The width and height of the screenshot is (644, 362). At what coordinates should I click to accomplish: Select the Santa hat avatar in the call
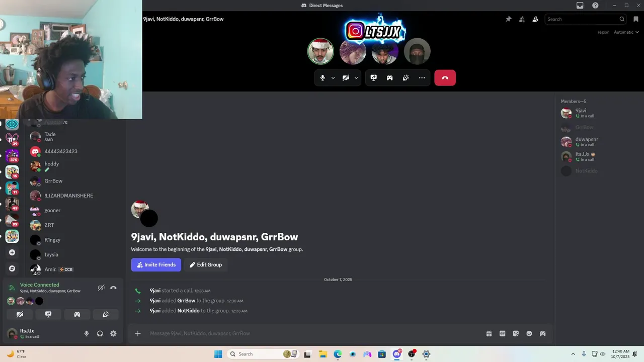(320, 51)
